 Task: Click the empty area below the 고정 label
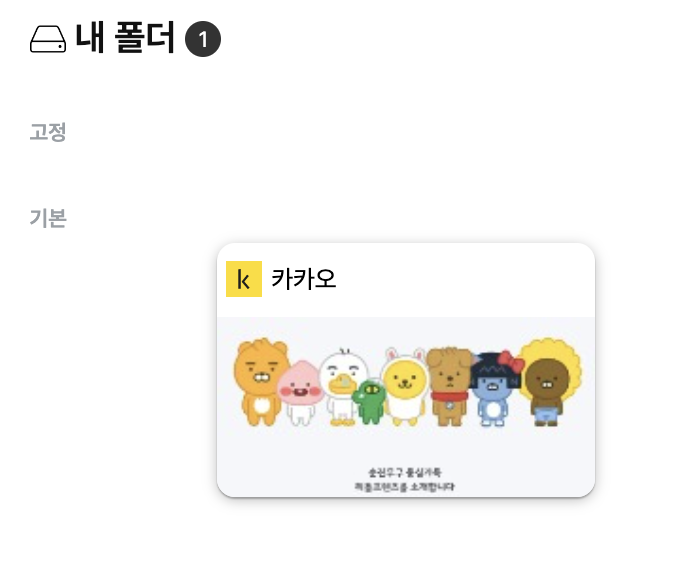tap(337, 172)
